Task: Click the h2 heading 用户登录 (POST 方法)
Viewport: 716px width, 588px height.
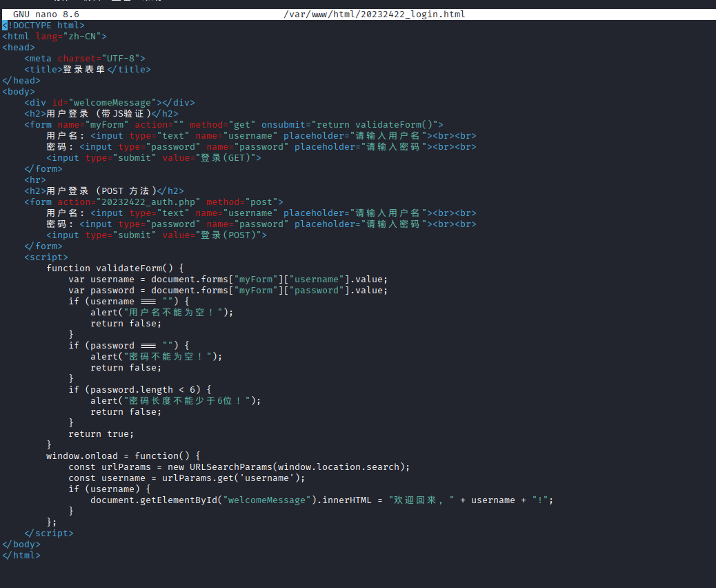Action: (x=104, y=190)
